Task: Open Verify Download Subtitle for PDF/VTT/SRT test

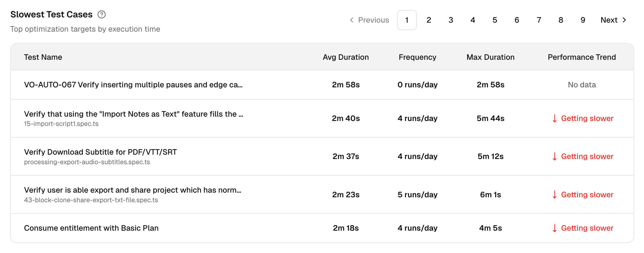Action: (100, 152)
